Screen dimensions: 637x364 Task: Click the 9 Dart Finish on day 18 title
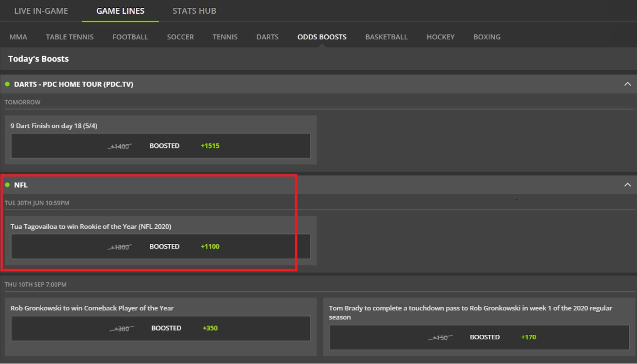click(x=54, y=126)
